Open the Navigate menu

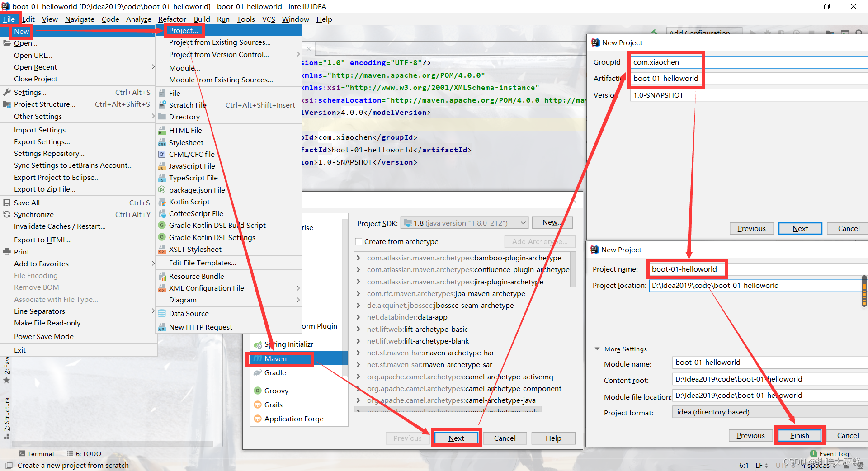coord(80,19)
